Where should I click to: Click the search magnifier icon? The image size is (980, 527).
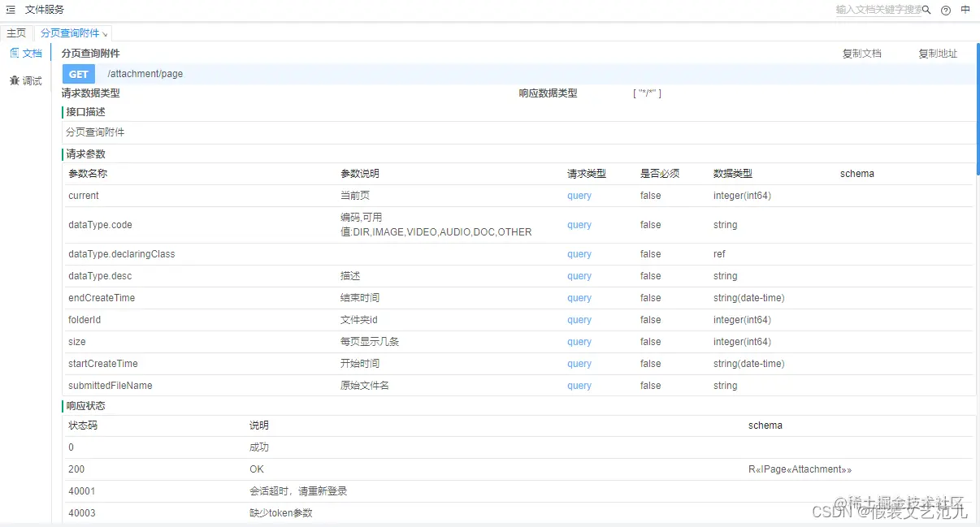tap(926, 9)
